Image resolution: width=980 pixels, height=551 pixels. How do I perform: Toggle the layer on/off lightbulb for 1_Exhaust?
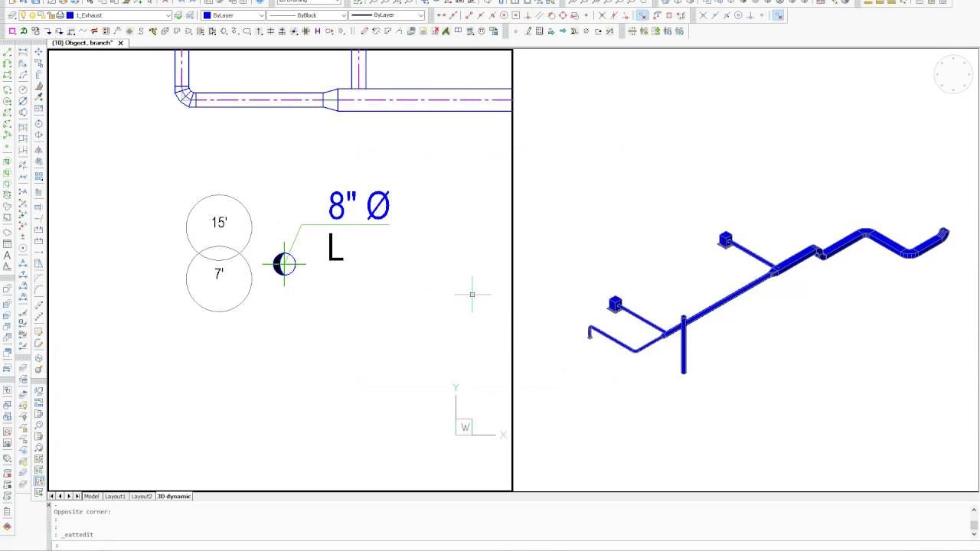point(24,15)
